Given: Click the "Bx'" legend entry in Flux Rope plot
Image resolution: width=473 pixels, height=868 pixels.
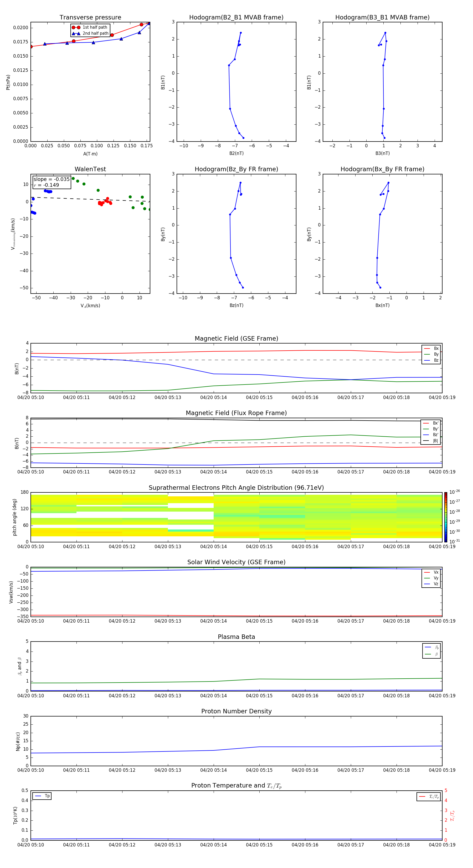Looking at the screenshot, I should (x=431, y=423).
